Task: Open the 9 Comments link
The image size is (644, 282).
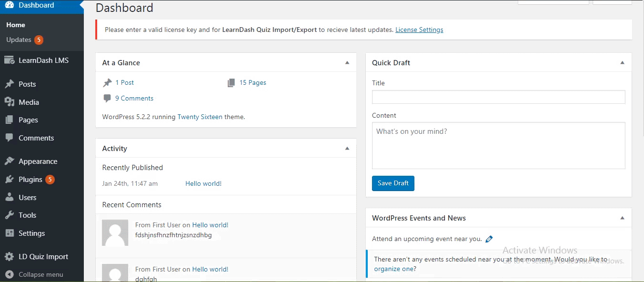Action: pos(134,99)
